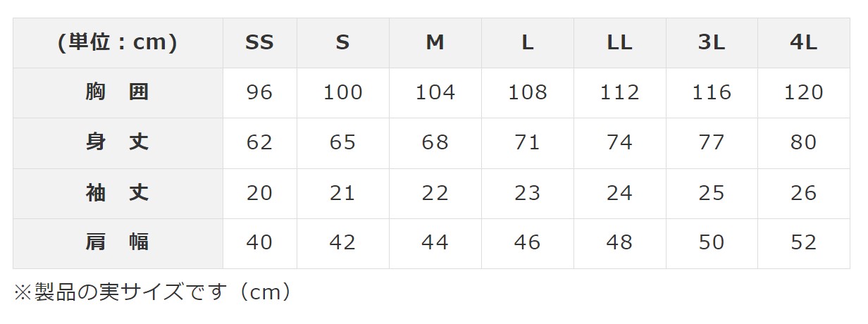The width and height of the screenshot is (868, 324).
Task: Click the chest value 96 cell
Action: 259,92
